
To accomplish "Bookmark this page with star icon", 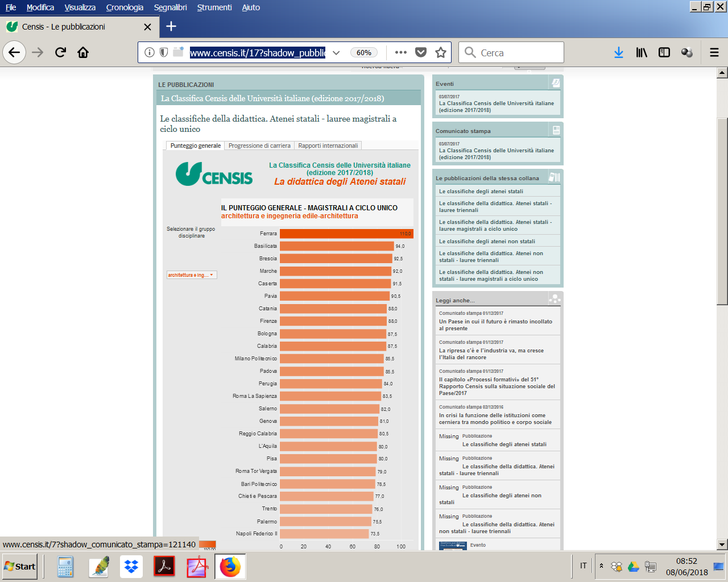I will [x=441, y=52].
